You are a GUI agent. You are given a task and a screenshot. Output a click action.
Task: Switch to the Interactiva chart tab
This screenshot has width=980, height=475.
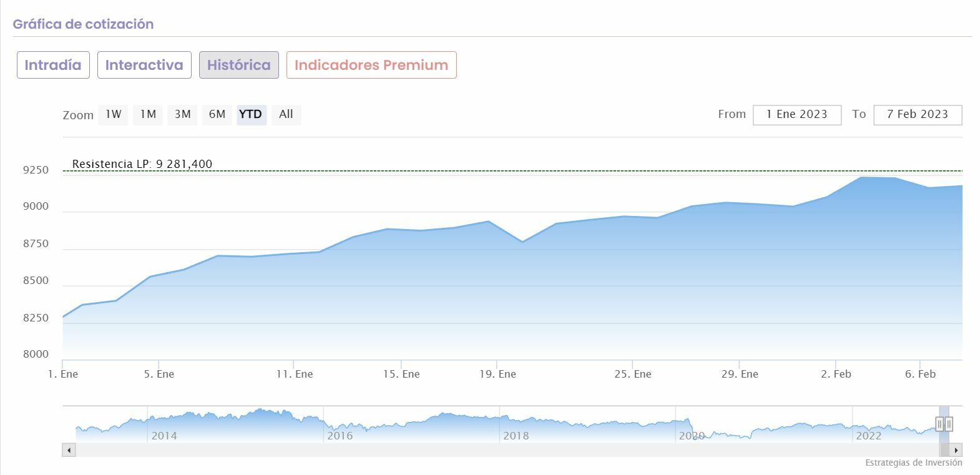pos(144,65)
